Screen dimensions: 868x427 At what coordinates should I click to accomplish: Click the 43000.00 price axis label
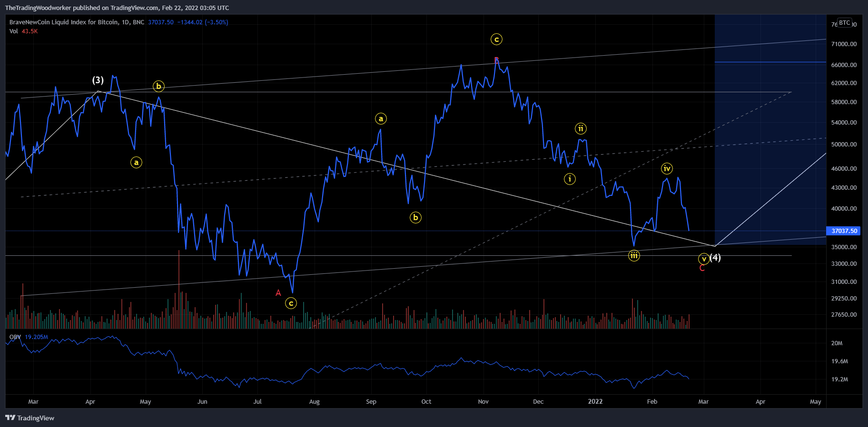click(x=844, y=188)
